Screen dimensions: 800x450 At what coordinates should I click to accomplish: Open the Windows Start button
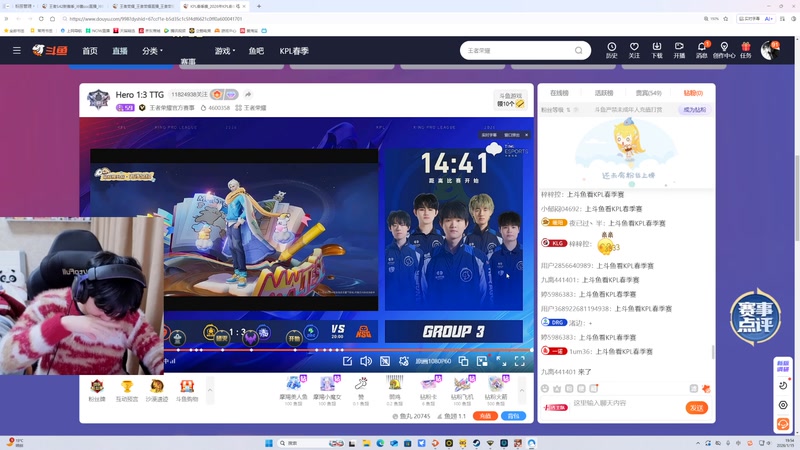(269, 443)
